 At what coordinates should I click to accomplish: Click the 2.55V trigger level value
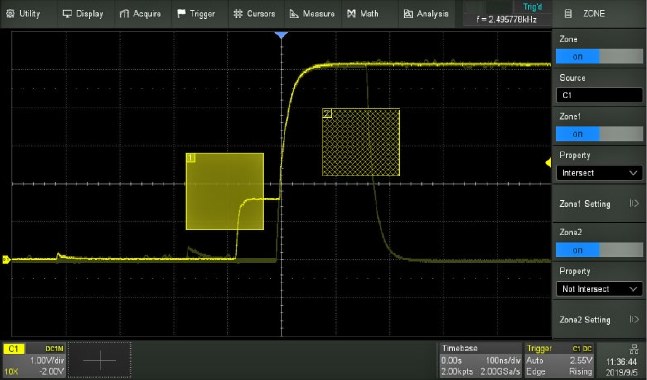581,361
